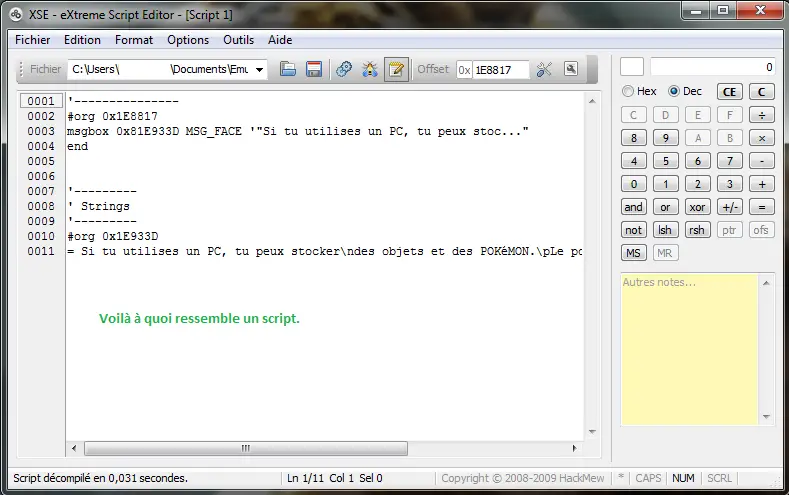Viewport: 789px width, 495px height.
Task: Open a ROM with the folder icon
Action: (x=288, y=69)
